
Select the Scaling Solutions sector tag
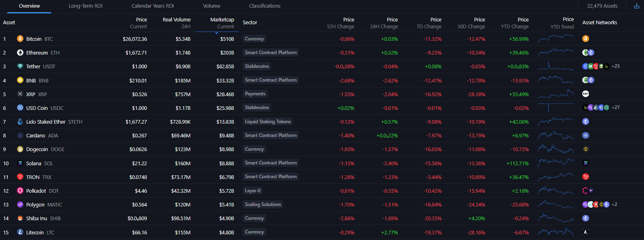tap(263, 204)
